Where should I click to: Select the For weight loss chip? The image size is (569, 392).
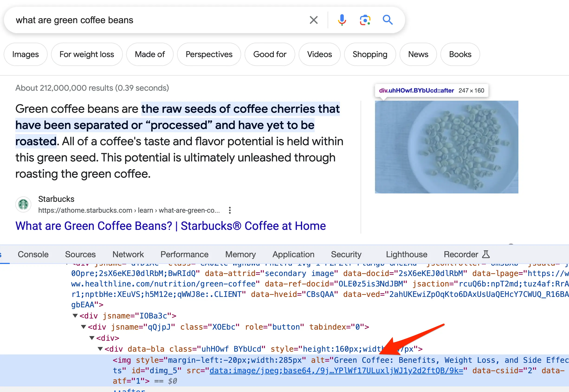point(87,54)
